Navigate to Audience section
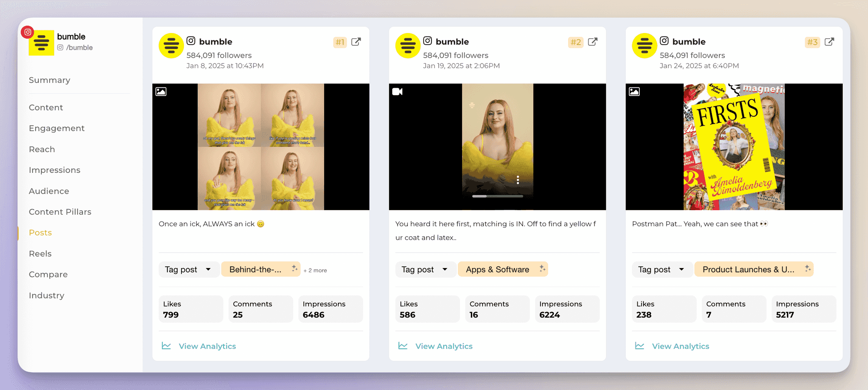The height and width of the screenshot is (390, 868). (49, 191)
